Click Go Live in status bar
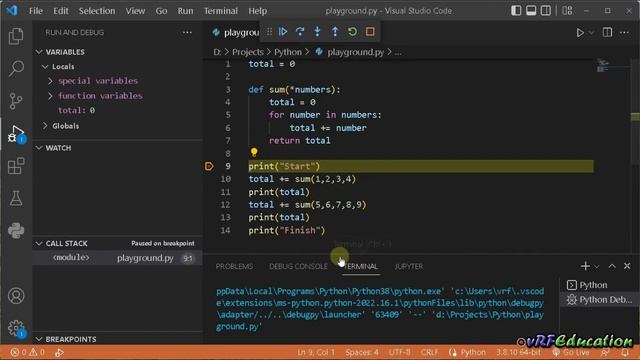Viewport: 640px width, 360px height. pos(571,352)
